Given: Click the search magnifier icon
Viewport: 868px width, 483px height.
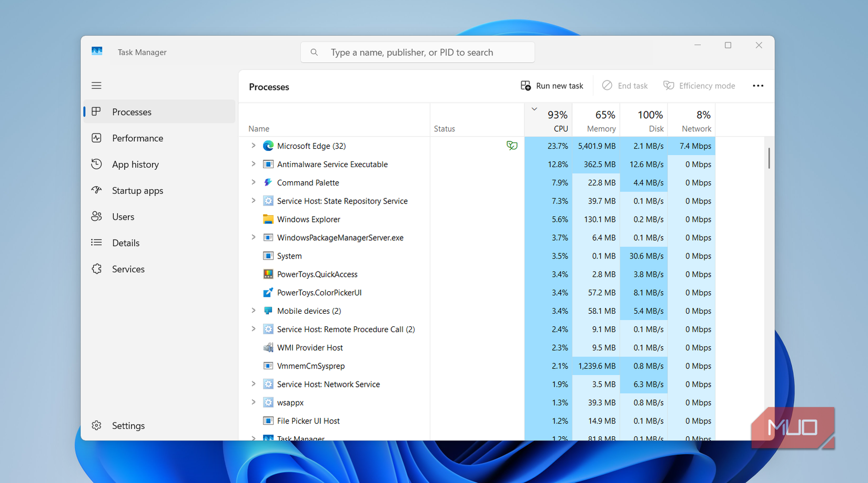Looking at the screenshot, I should click(314, 52).
